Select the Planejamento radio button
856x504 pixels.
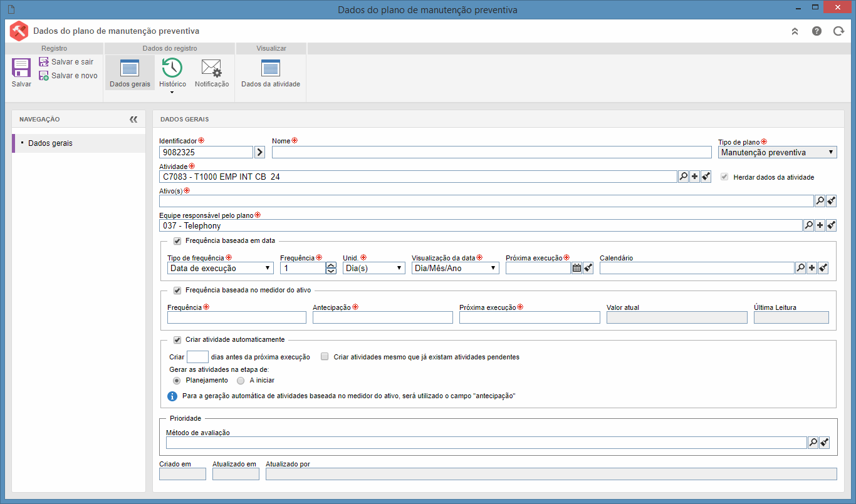[177, 380]
